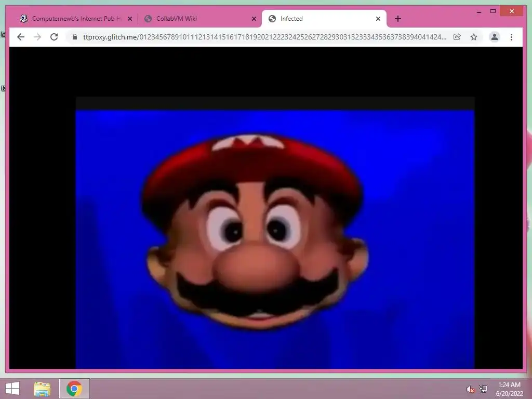
Task: Minimize the Chrome window
Action: tap(478, 11)
